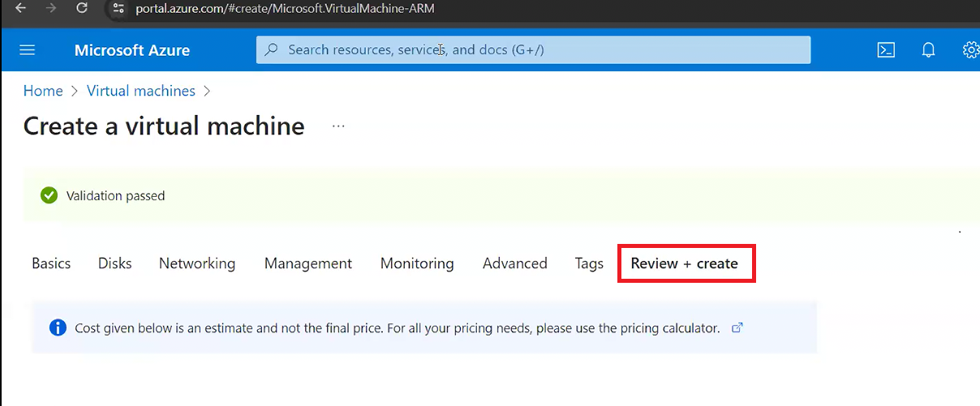Switch to the Disks tab
Screen dimensions: 980x406
coord(115,263)
